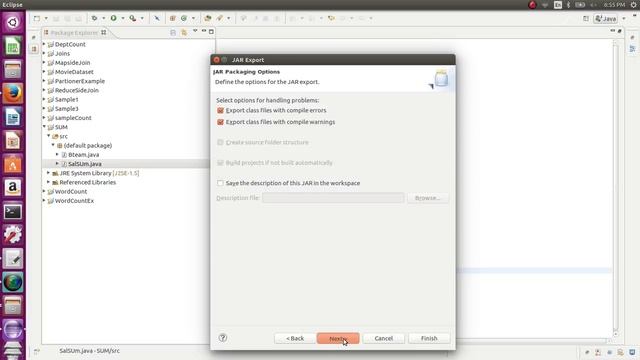The height and width of the screenshot is (360, 640).
Task: Click Cancel in JAR Export dialog
Action: click(384, 338)
